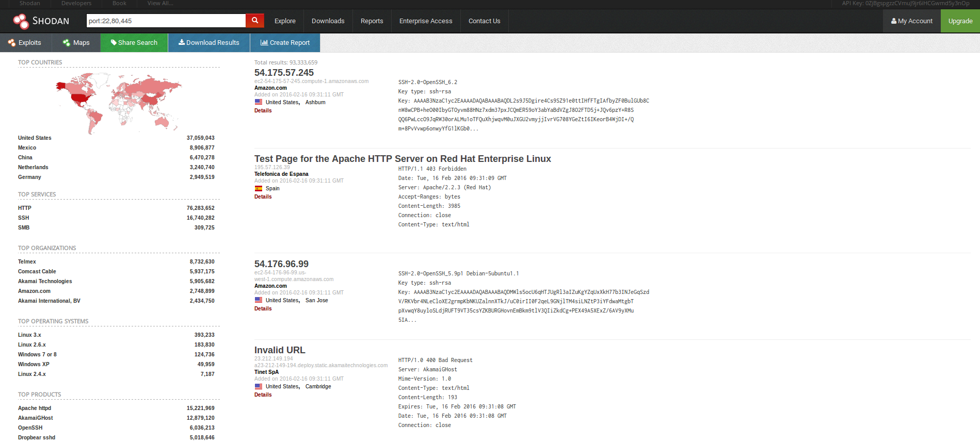
Task: Click Download Results
Action: [209, 43]
